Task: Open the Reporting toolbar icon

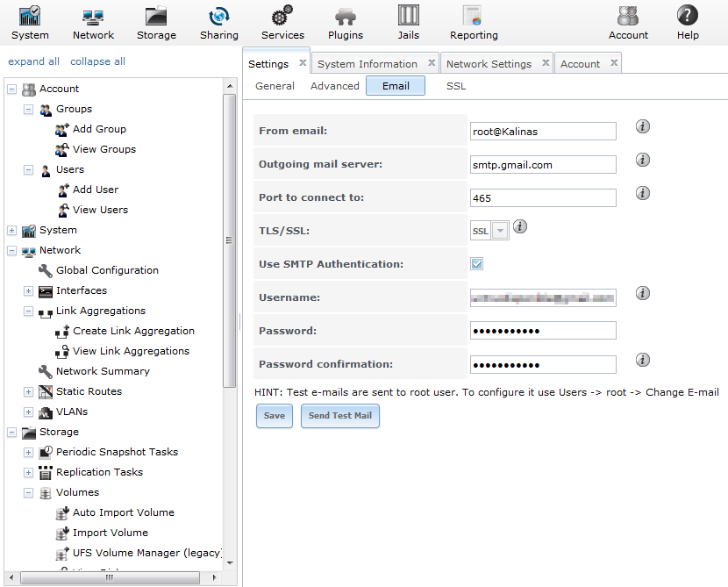Action: pyautogui.click(x=474, y=23)
